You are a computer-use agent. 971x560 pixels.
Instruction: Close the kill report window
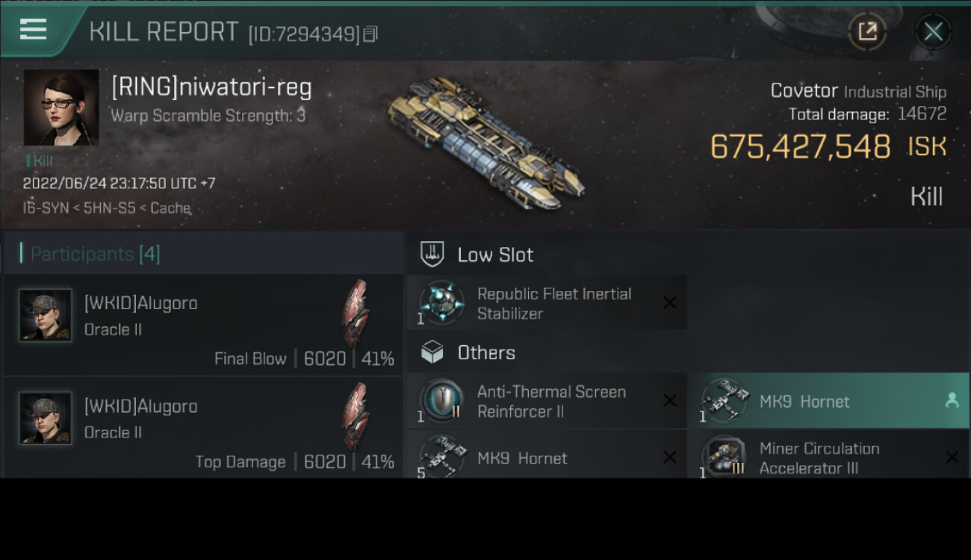click(x=933, y=31)
